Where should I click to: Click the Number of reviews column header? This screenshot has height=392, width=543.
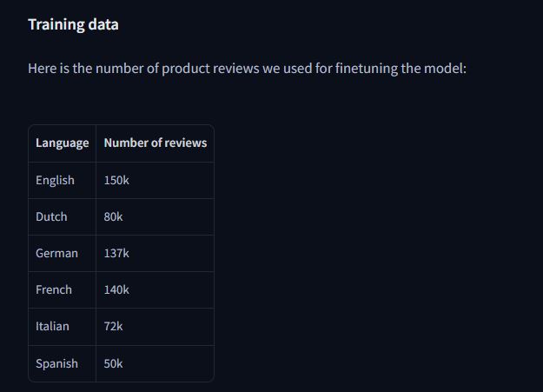click(x=156, y=143)
